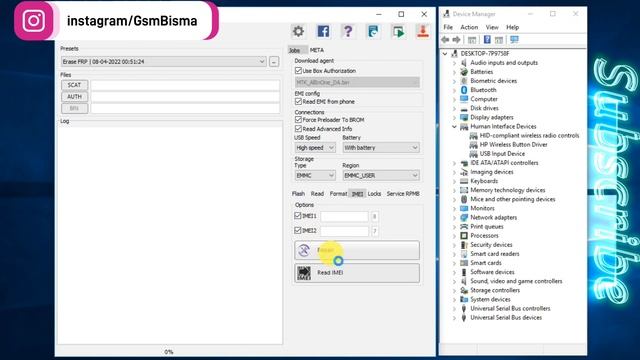Select the Network adapters icon
This screenshot has width=640, height=360.
coord(464,218)
